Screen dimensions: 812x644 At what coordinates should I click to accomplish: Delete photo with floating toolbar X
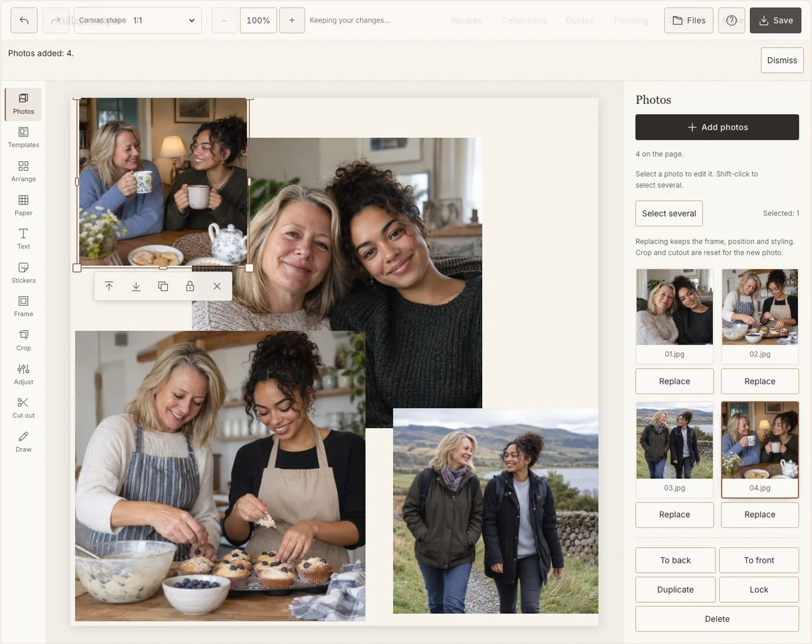tap(217, 286)
